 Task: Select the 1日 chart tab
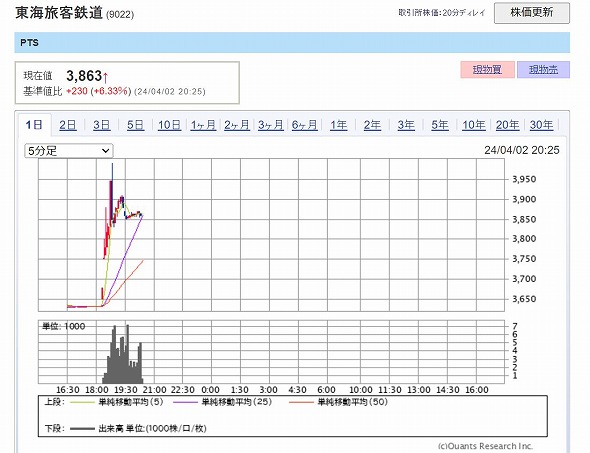34,125
